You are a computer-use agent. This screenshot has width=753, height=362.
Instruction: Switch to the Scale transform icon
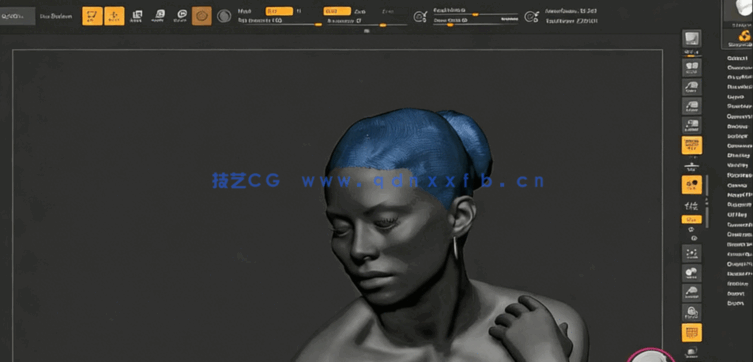coord(159,16)
